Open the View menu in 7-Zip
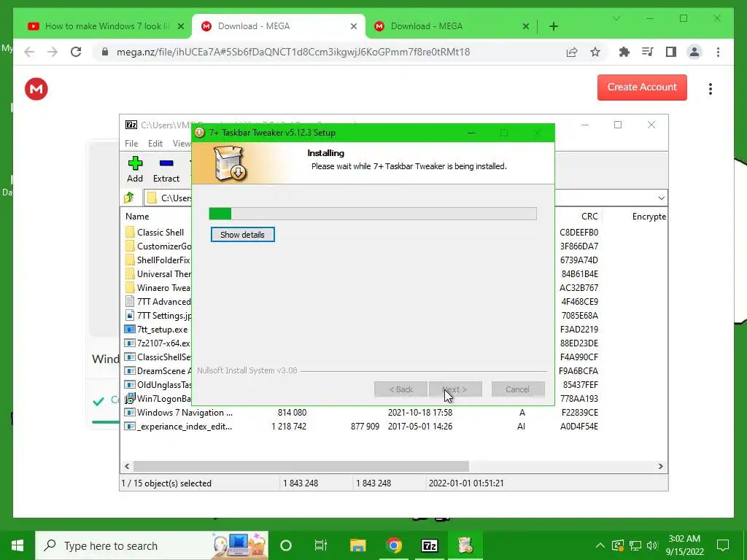 click(x=182, y=144)
